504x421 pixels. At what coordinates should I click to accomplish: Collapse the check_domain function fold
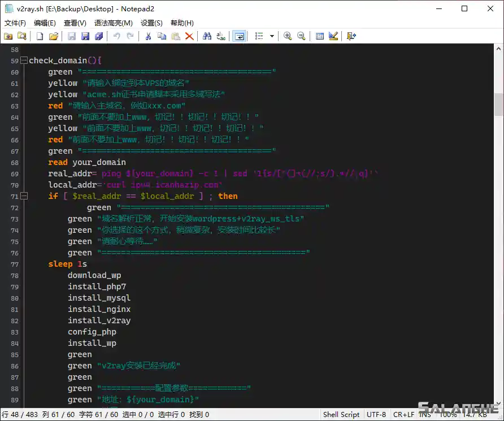coord(23,59)
